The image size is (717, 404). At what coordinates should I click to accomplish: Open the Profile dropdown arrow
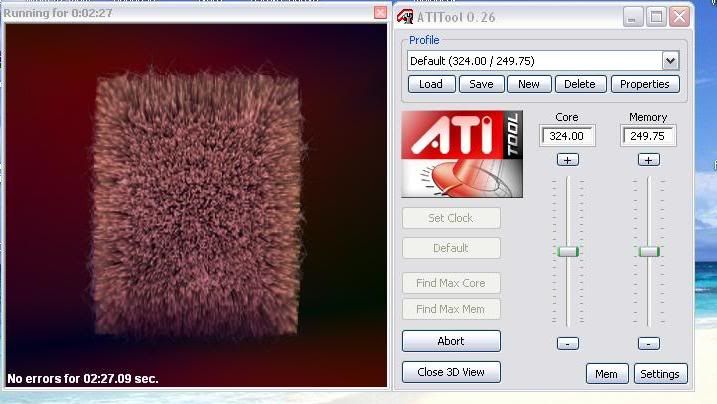(x=670, y=61)
